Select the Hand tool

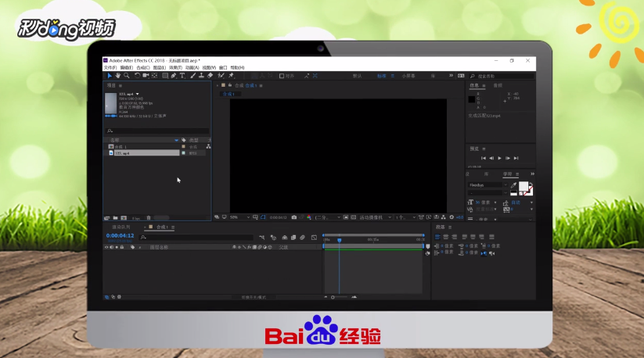pyautogui.click(x=118, y=76)
